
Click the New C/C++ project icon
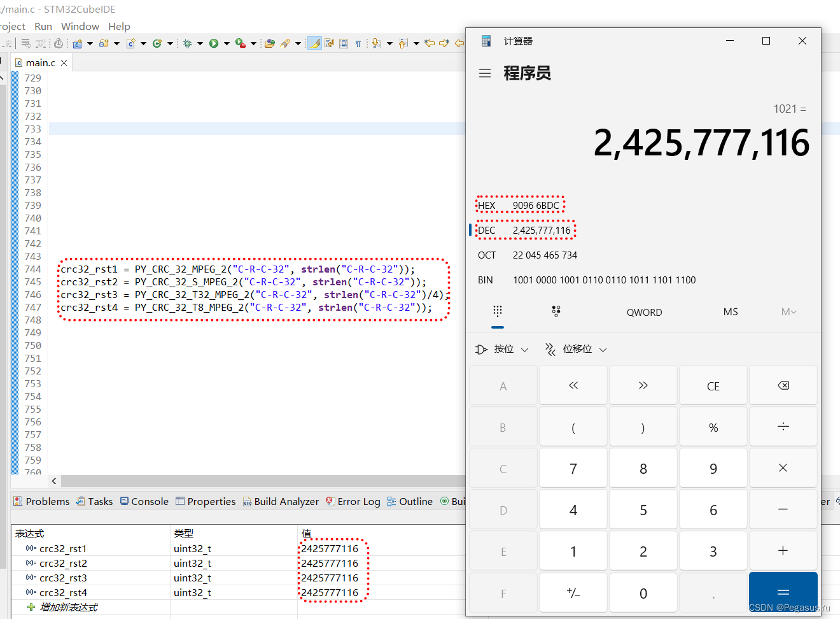78,43
